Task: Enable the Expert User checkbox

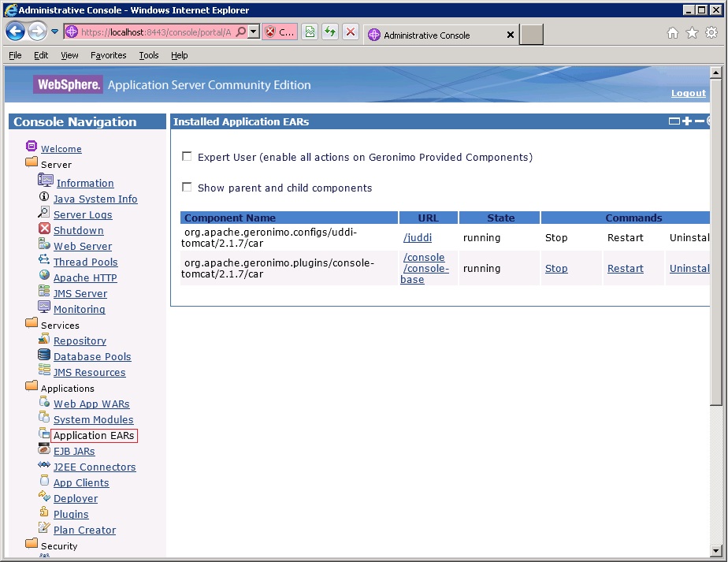Action: coord(187,155)
